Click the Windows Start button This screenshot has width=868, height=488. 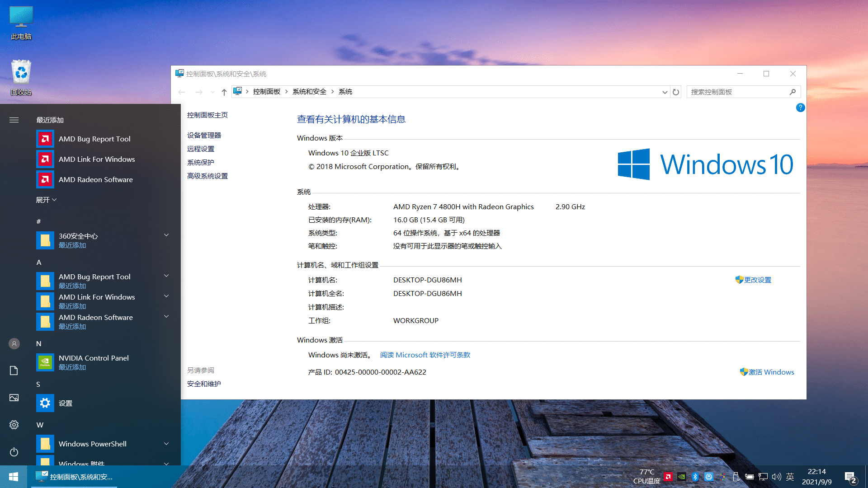point(14,477)
